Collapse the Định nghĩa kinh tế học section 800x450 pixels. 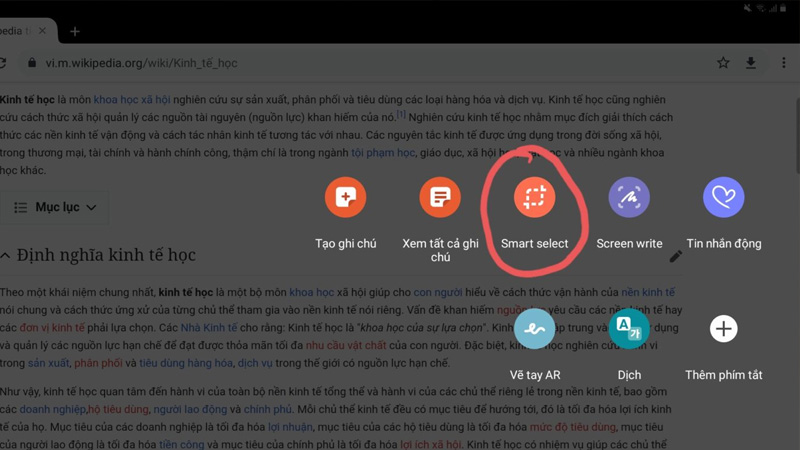[6, 256]
